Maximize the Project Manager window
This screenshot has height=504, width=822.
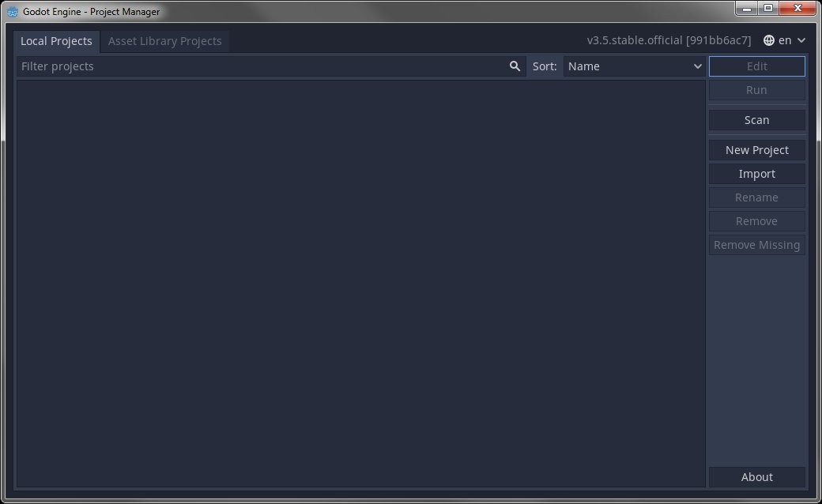click(768, 8)
